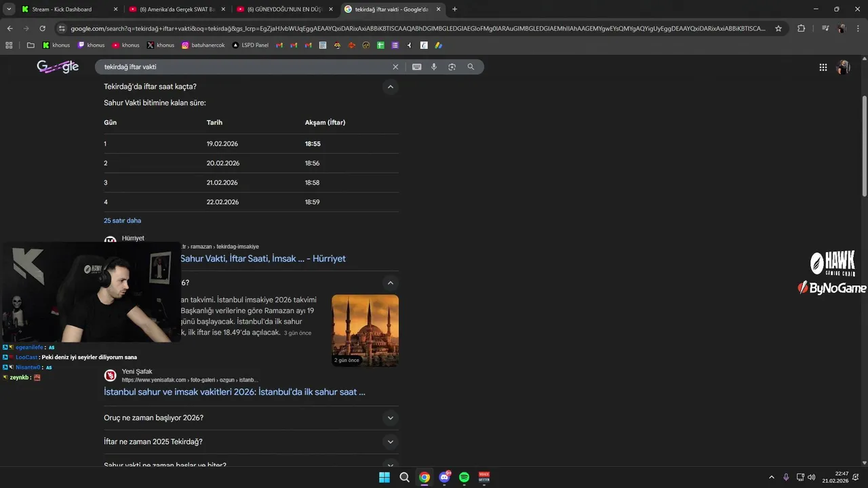
Task: Open the Chrome extensions puzzle icon
Action: tap(802, 28)
